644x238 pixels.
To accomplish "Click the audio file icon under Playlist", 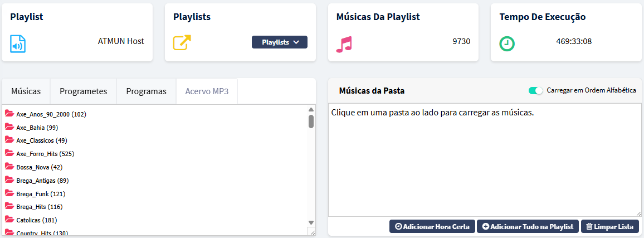I will coord(18,43).
